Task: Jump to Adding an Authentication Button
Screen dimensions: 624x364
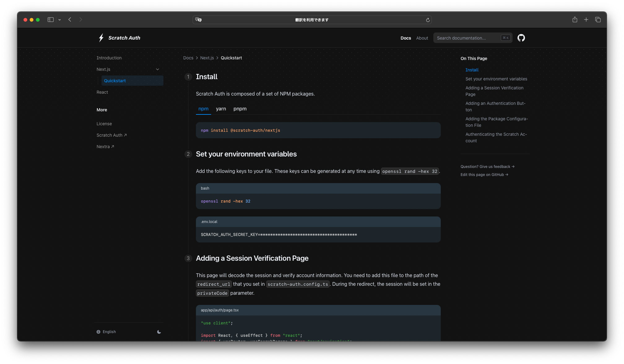Action: (x=496, y=106)
